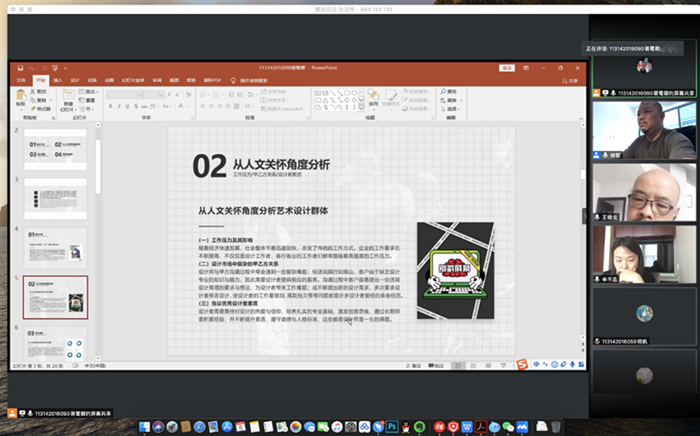Click the Sogou input method S icon
Image resolution: width=700 pixels, height=436 pixels.
click(x=520, y=362)
